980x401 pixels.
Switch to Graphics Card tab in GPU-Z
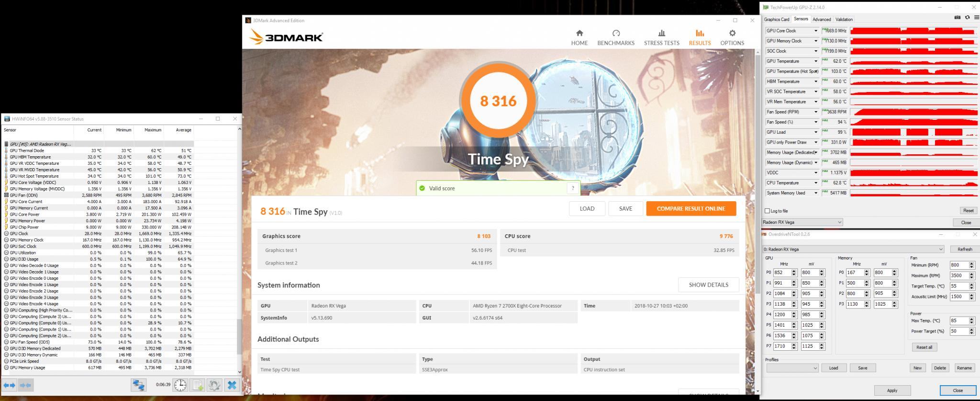pos(777,19)
